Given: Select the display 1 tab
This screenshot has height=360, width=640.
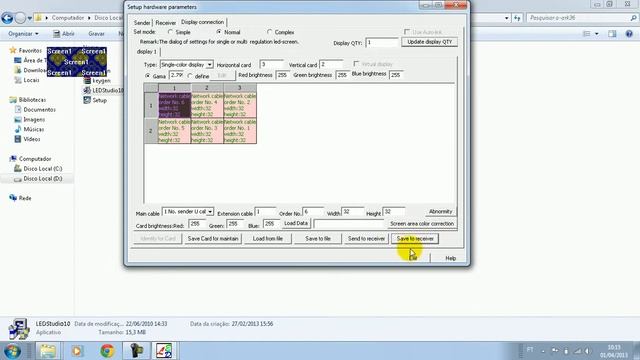Looking at the screenshot, I should click(x=147, y=52).
